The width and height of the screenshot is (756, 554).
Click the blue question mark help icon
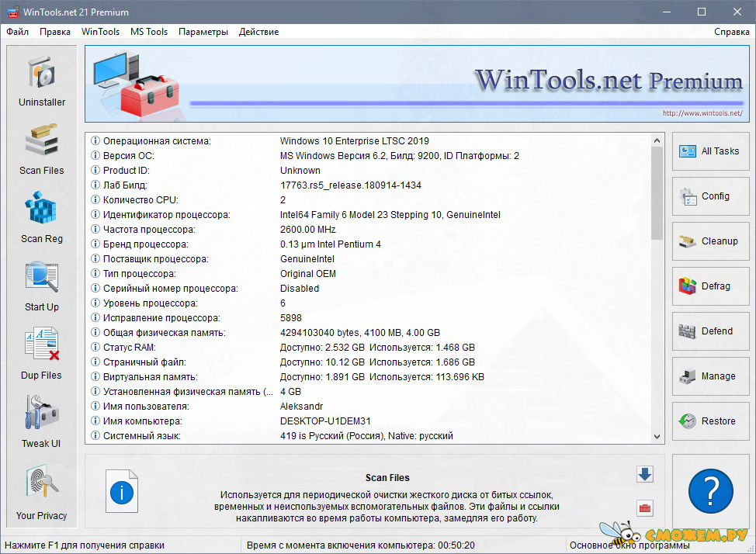point(711,491)
